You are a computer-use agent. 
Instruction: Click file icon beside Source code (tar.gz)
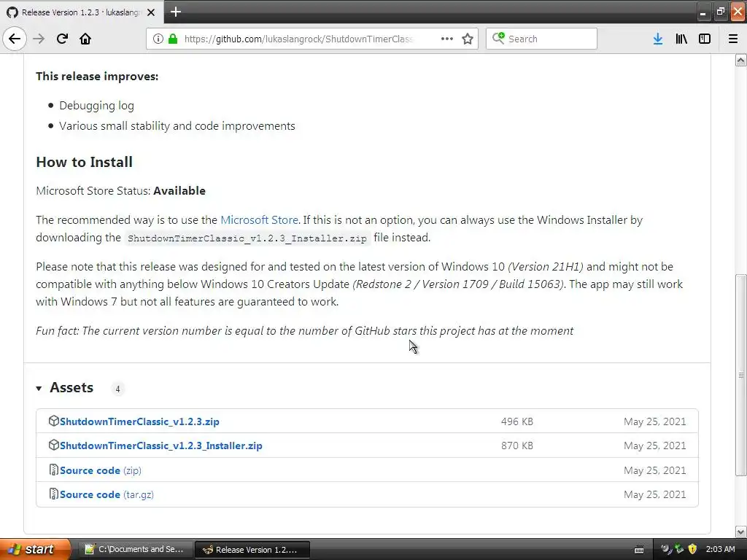[53, 494]
